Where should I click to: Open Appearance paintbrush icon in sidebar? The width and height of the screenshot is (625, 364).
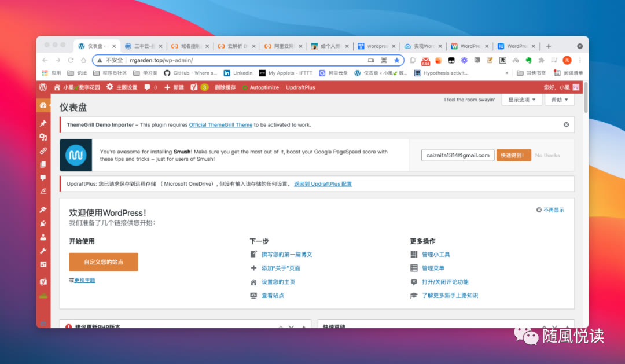tap(43, 209)
